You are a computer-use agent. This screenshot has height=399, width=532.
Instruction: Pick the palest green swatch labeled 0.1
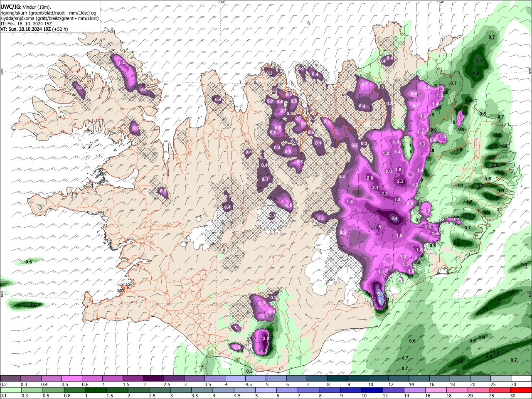pos(10,390)
